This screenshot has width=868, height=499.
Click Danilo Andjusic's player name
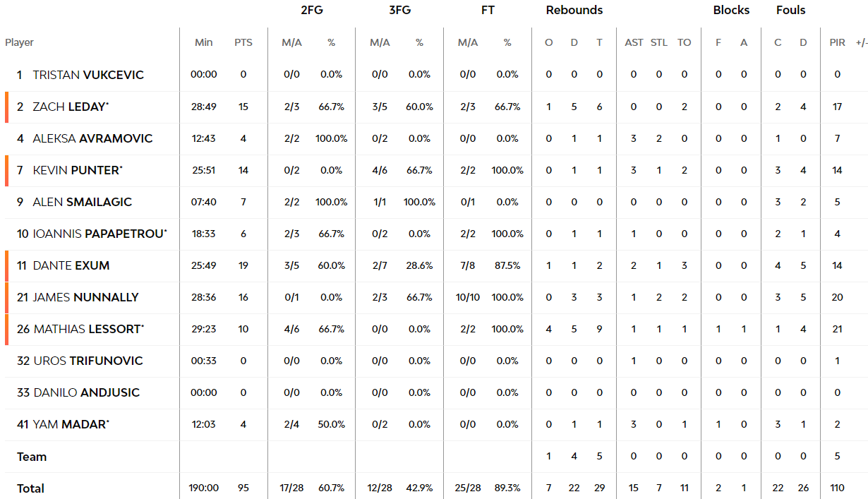click(87, 392)
